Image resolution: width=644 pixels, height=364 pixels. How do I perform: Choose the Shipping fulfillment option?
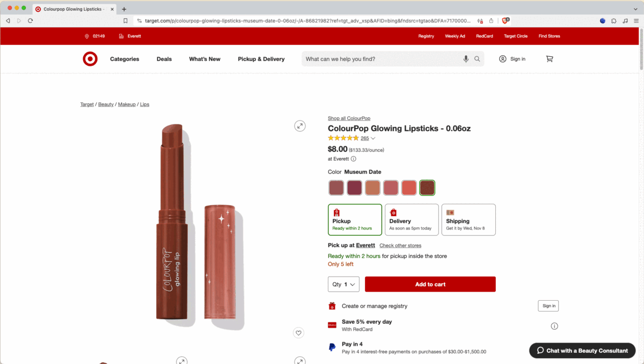[469, 219]
